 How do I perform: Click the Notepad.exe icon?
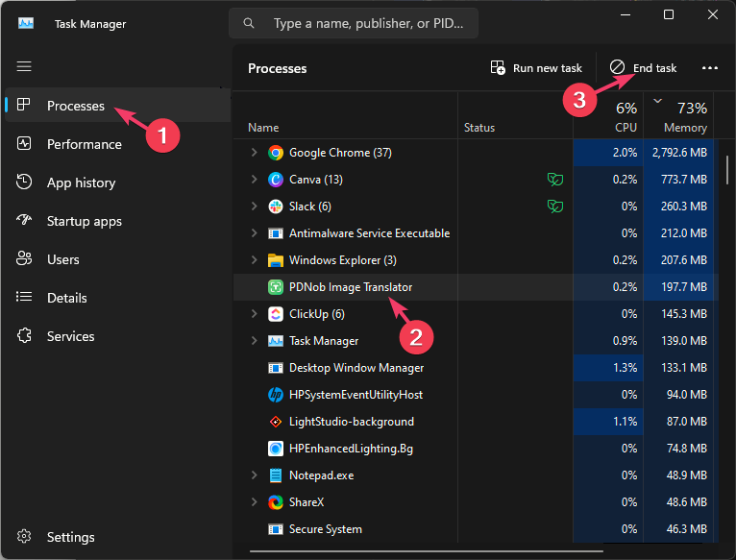(276, 475)
